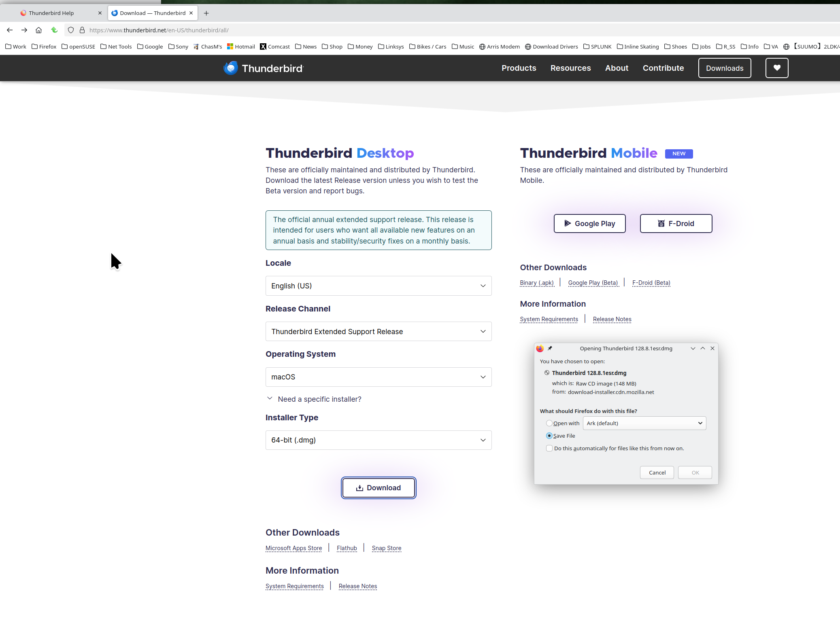Open the Locale English (US) dropdown
The width and height of the screenshot is (840, 625).
coord(378,286)
